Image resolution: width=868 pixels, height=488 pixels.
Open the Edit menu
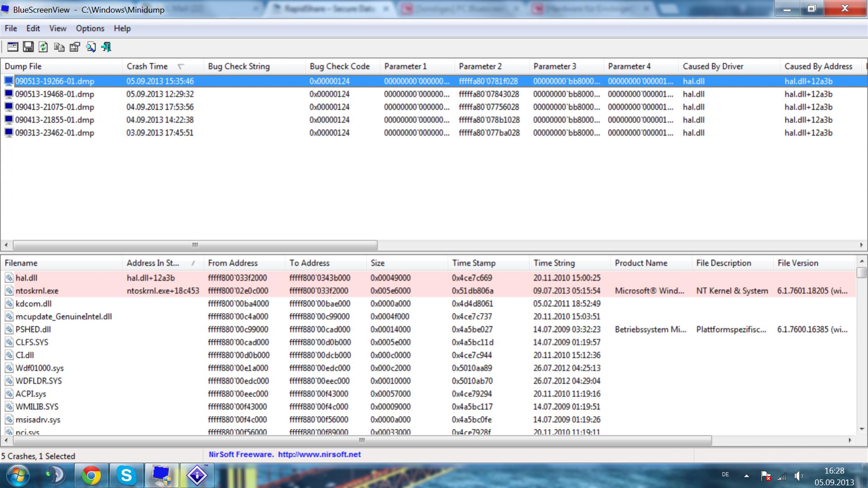33,28
